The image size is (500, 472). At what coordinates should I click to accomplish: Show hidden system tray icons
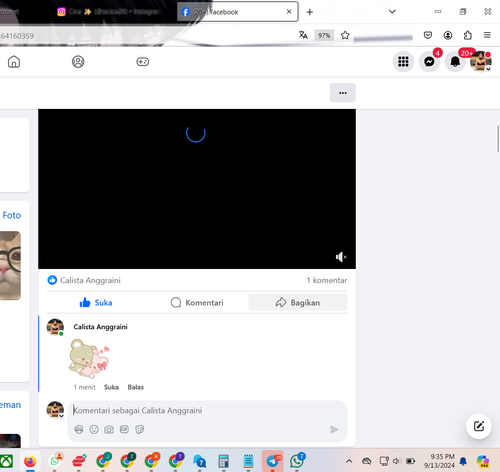pos(349,461)
